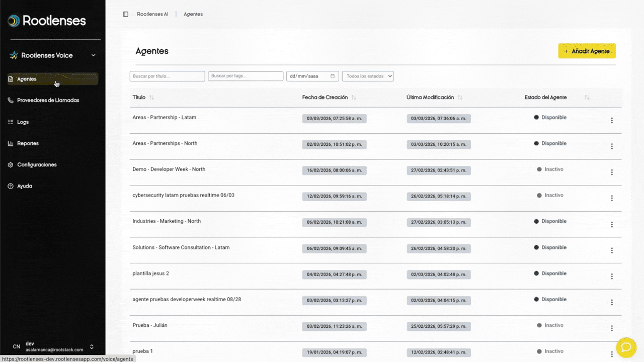Open the Todos los estados dropdown
644x362 pixels.
[x=368, y=76]
